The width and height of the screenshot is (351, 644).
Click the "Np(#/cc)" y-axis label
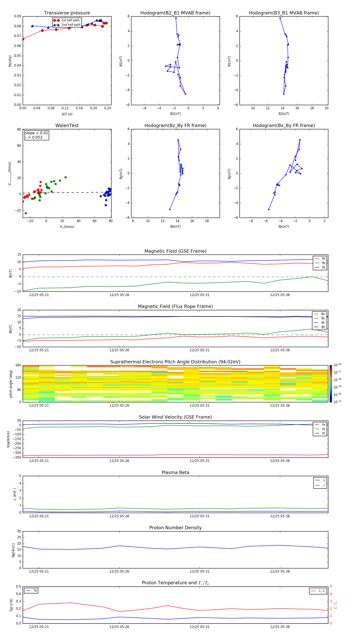(x=13, y=550)
